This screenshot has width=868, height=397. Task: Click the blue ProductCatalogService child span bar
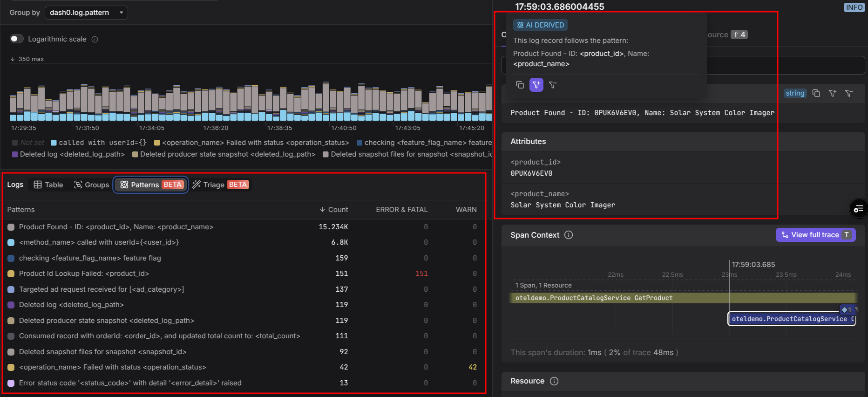(792, 319)
